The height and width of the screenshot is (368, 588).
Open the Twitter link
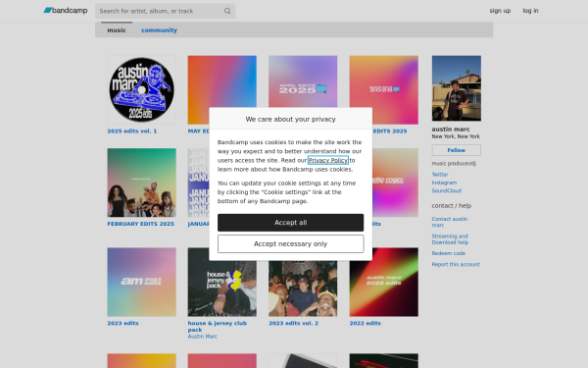pos(440,175)
